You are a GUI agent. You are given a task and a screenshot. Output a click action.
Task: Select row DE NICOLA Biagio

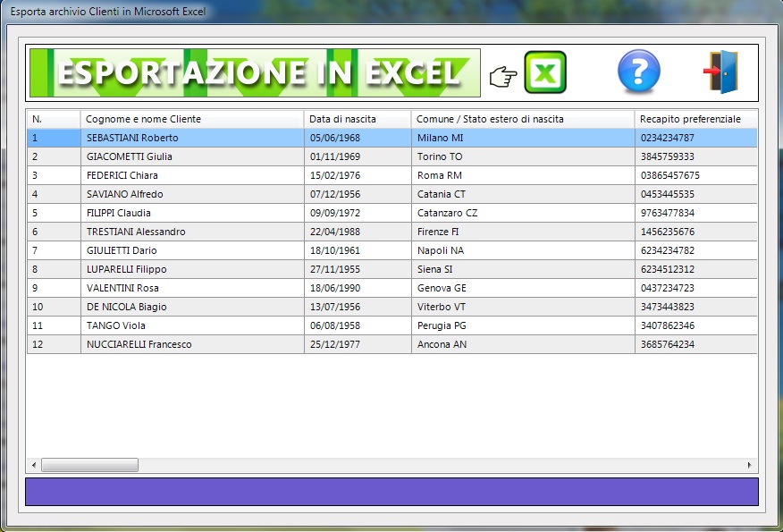392,307
